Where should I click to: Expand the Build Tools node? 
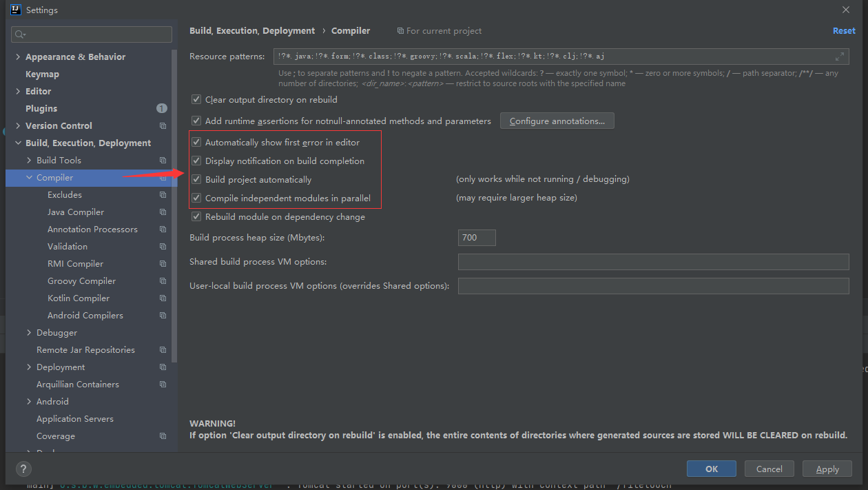[x=29, y=161]
